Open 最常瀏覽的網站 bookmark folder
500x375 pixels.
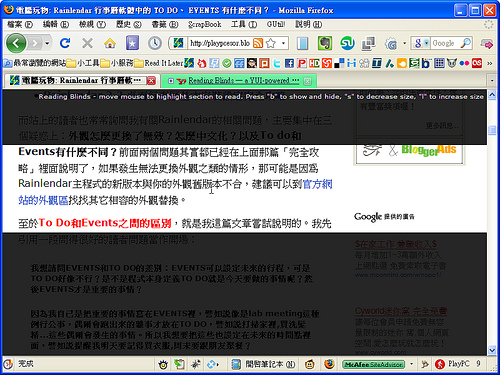click(34, 63)
